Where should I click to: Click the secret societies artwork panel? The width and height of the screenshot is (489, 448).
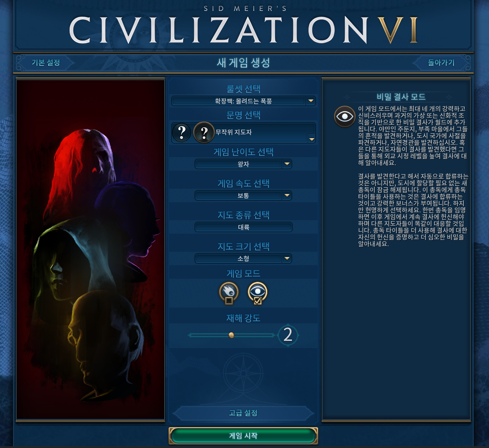tap(90, 249)
